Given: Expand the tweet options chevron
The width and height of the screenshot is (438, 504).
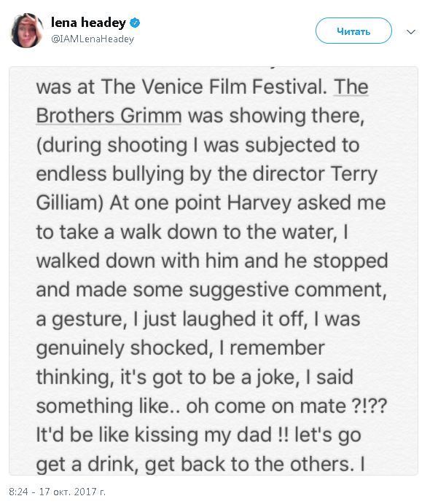Looking at the screenshot, I should pyautogui.click(x=411, y=32).
